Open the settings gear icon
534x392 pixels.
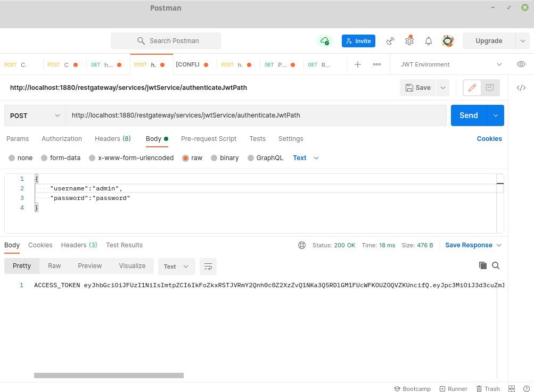[409, 41]
